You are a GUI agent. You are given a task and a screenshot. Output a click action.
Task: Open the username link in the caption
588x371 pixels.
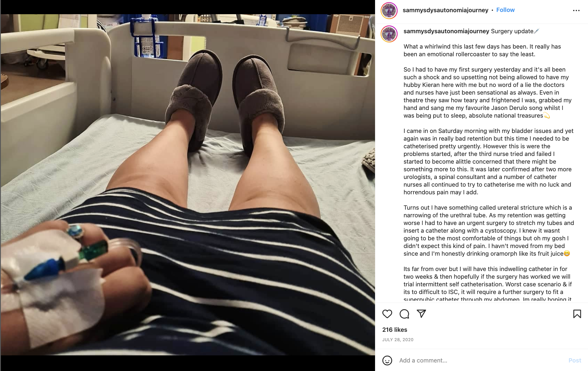(x=446, y=31)
